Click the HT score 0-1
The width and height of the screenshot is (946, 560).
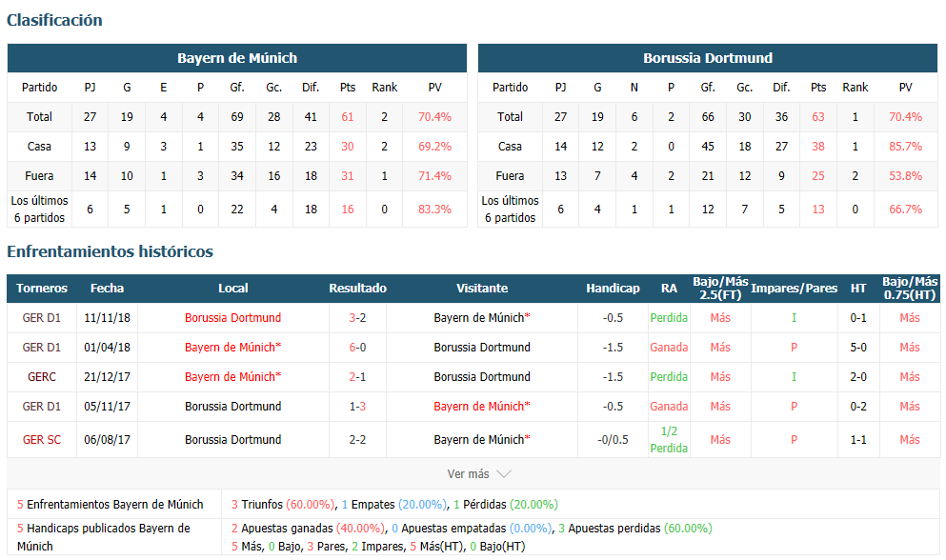pyautogui.click(x=858, y=318)
